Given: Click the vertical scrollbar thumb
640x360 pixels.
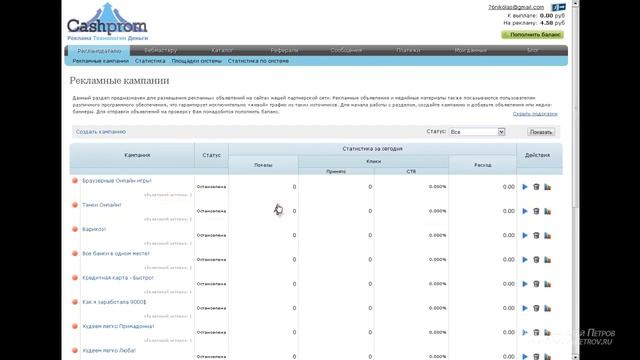Looking at the screenshot, I should (575, 107).
